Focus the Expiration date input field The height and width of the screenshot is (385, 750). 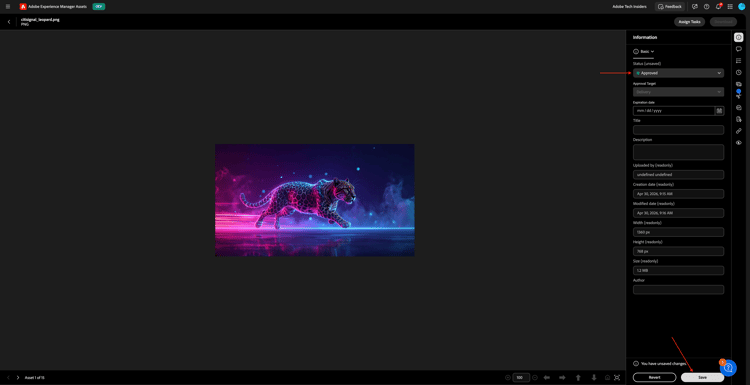pyautogui.click(x=673, y=110)
